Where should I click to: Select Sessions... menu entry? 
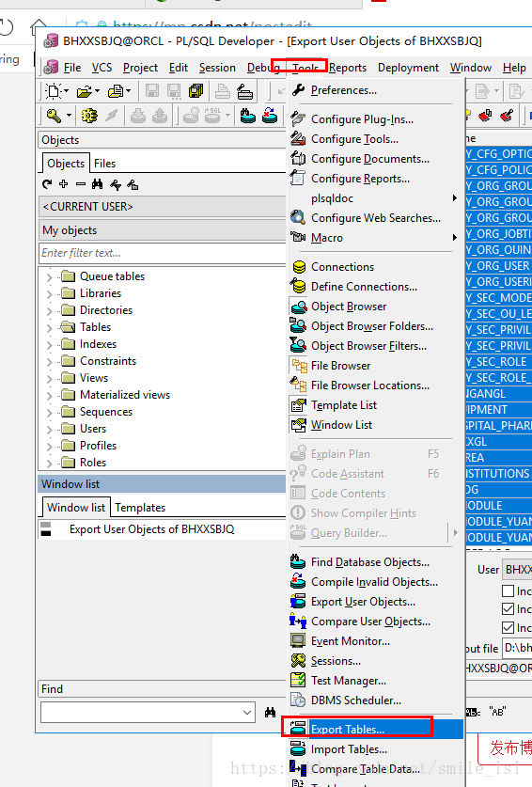click(374, 660)
